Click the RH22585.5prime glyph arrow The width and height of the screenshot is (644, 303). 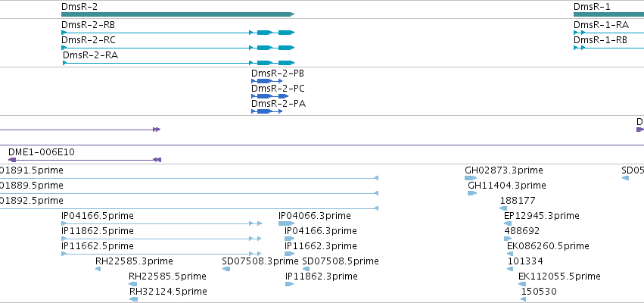coord(132,284)
